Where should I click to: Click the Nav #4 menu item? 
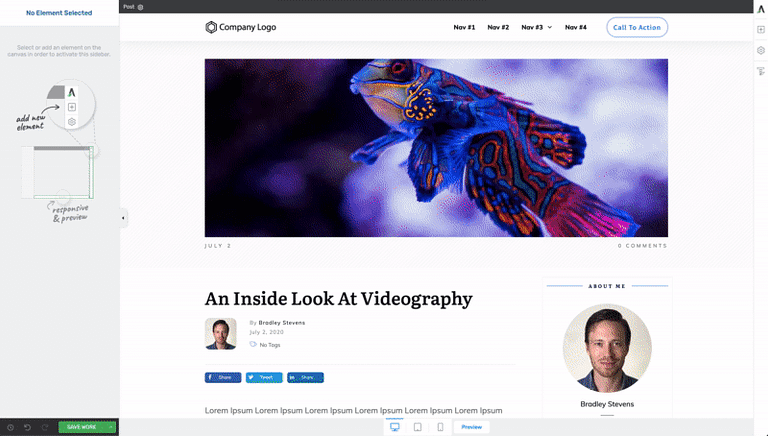pos(576,27)
